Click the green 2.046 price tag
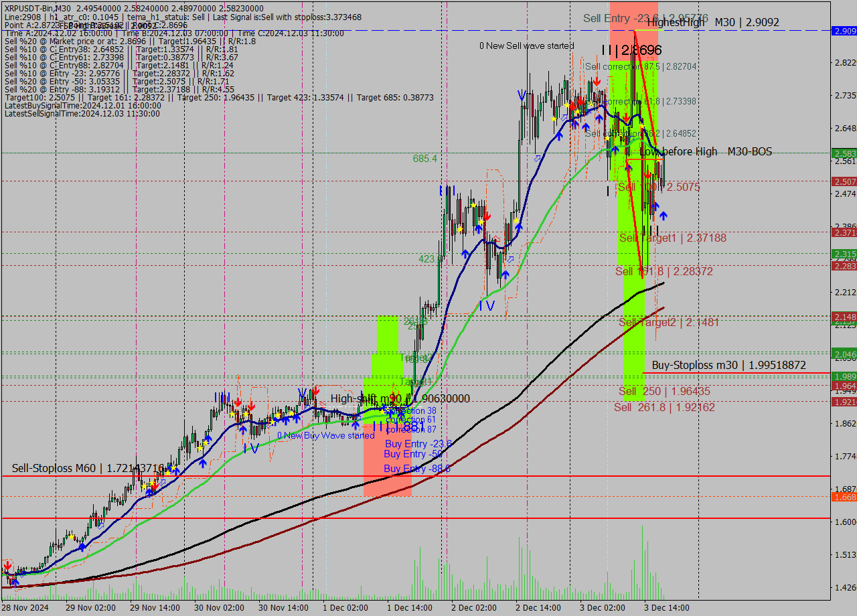Viewport: 857px width, 616px height. [x=844, y=354]
